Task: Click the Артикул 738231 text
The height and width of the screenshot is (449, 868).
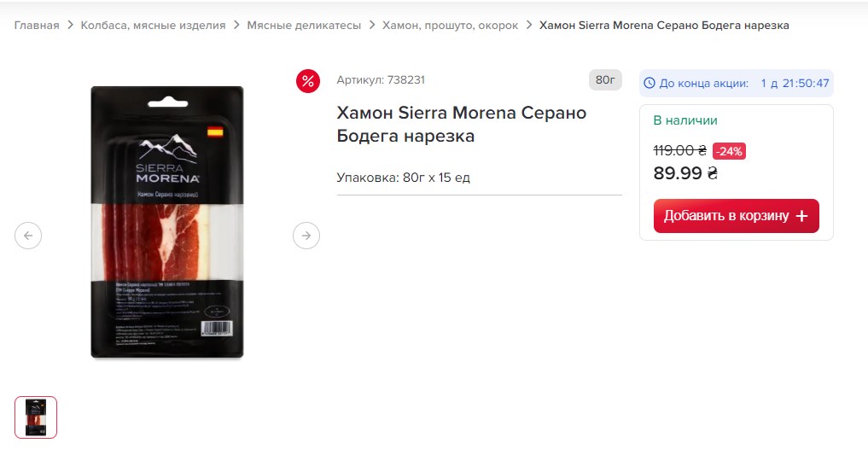Action: point(381,80)
